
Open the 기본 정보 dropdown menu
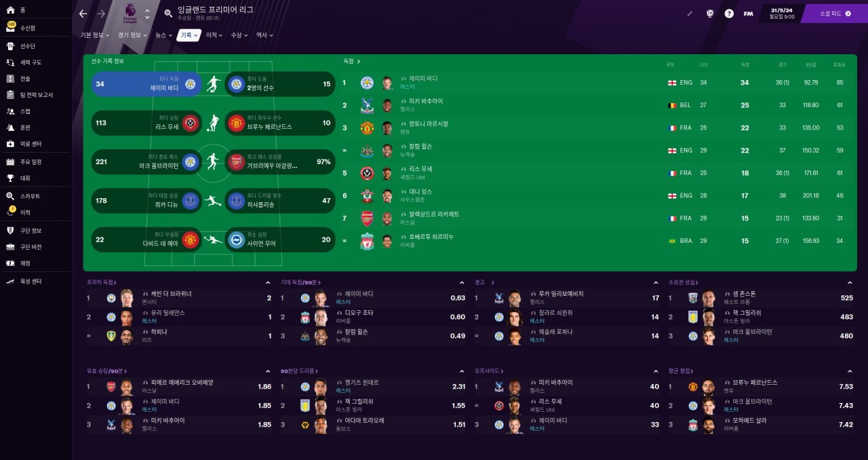click(94, 35)
